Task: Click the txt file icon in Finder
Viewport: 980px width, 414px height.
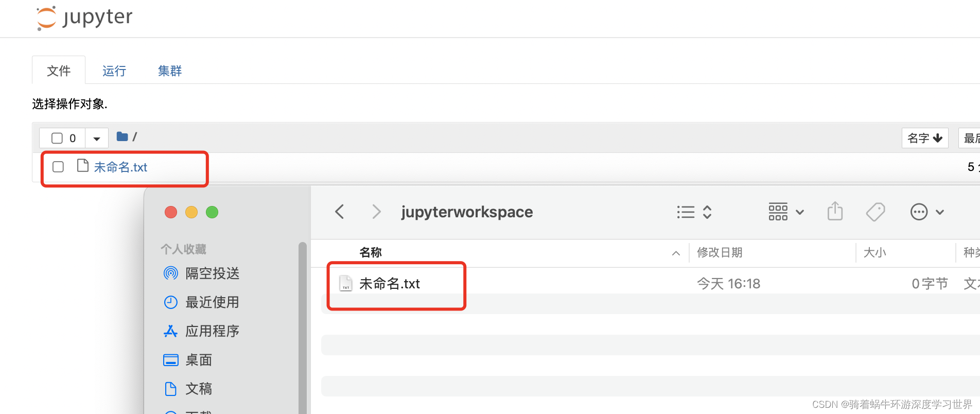Action: pos(346,284)
